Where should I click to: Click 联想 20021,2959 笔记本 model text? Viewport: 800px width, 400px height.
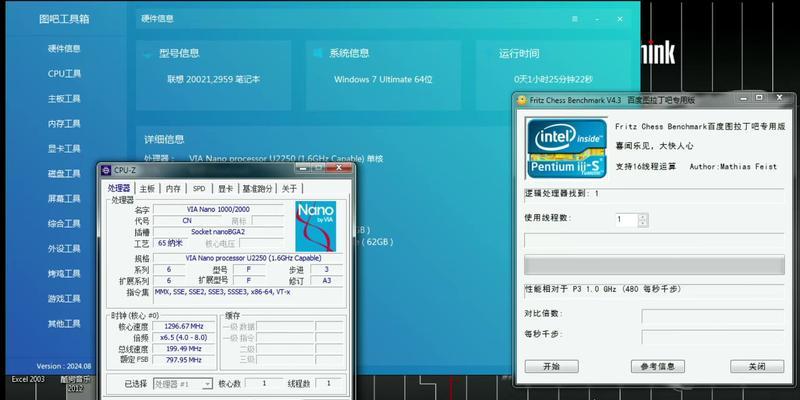tap(213, 80)
